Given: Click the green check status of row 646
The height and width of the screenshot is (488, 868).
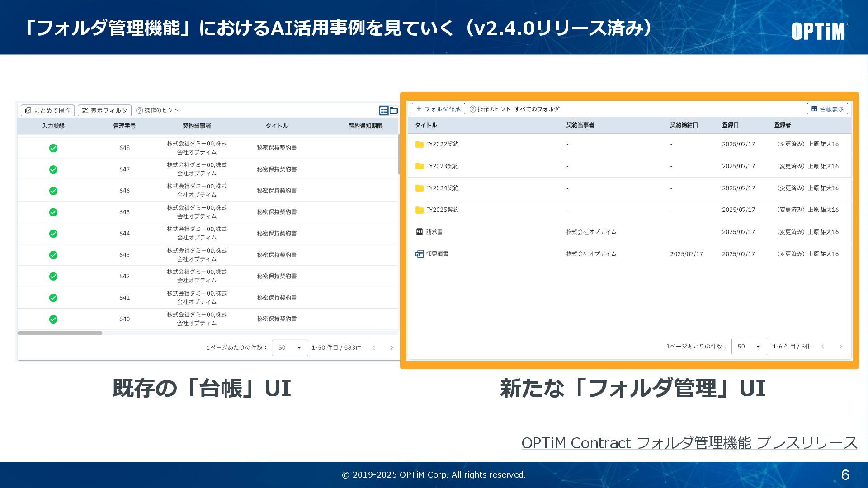Looking at the screenshot, I should coord(53,191).
